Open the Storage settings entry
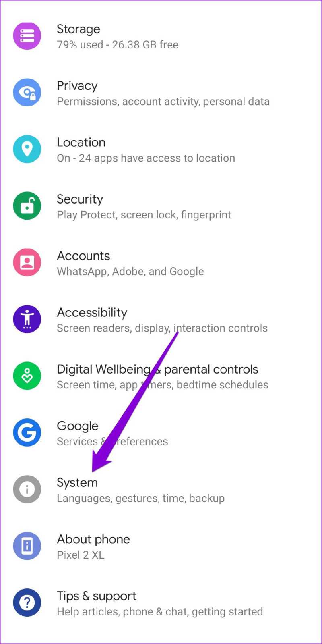322x644 pixels. pos(161,36)
